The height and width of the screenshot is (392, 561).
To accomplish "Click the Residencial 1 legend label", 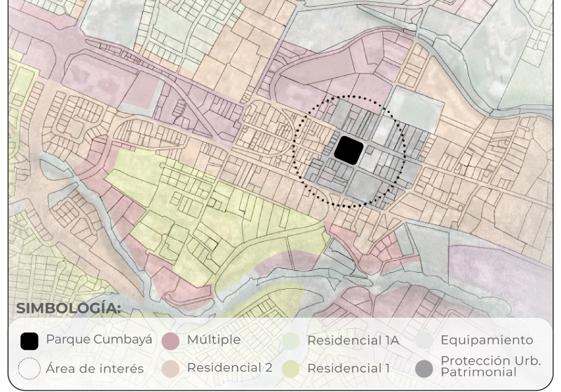I will pos(349,367).
